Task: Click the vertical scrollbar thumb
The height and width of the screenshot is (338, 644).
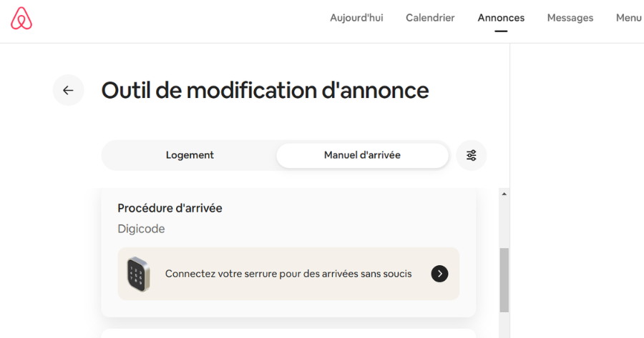Action: coord(504,280)
